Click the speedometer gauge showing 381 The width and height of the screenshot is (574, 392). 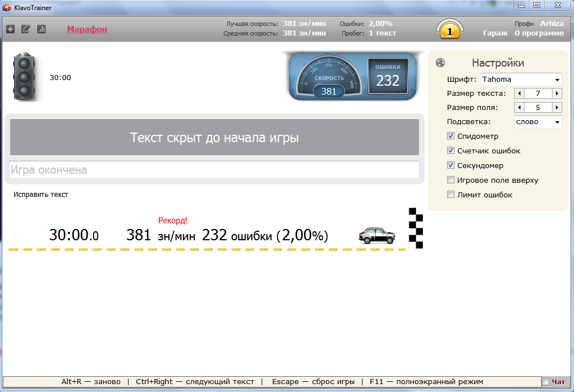tap(328, 77)
